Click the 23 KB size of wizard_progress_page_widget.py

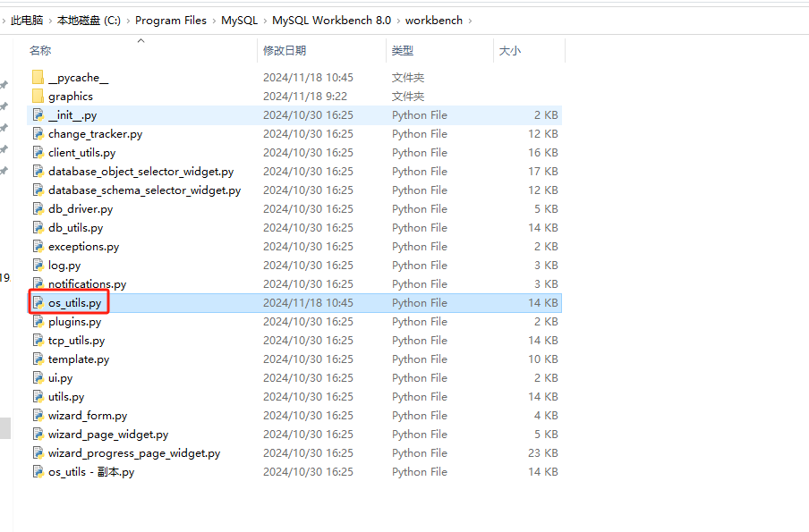click(543, 453)
